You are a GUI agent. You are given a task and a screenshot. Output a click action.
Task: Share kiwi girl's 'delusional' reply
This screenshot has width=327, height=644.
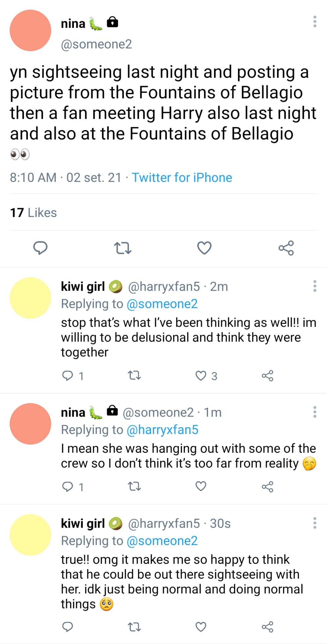tap(268, 376)
